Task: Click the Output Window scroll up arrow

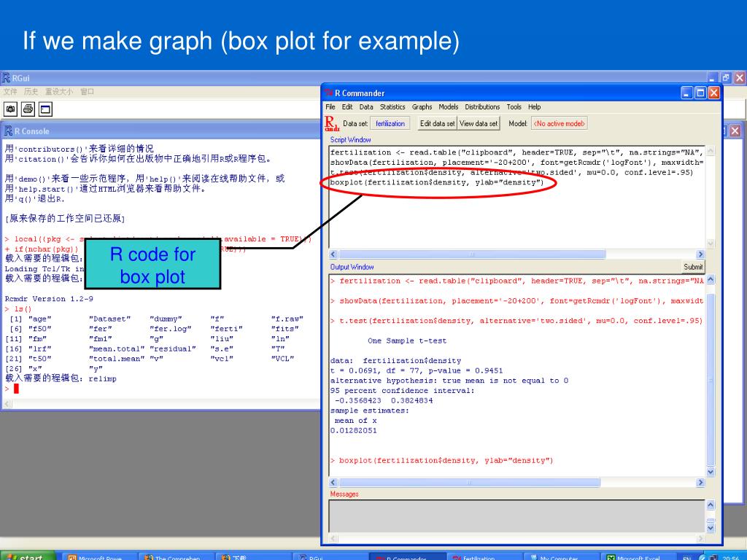Action: (711, 279)
